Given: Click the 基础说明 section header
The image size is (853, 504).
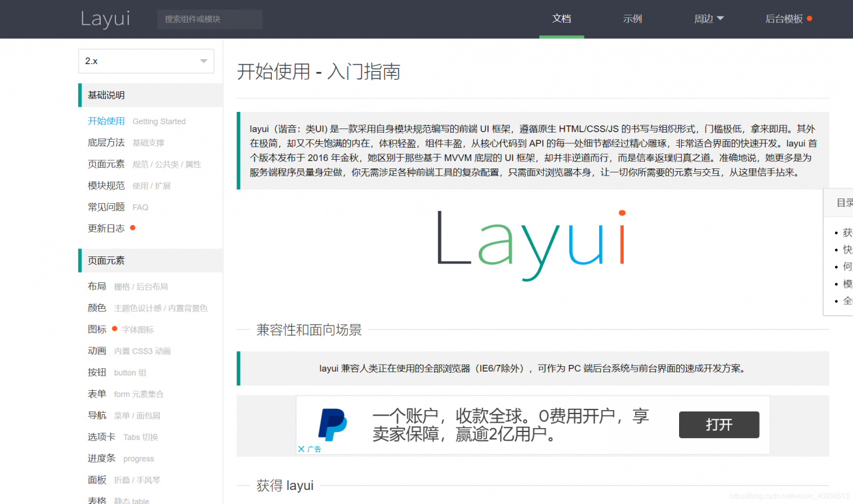Looking at the screenshot, I should pyautogui.click(x=151, y=95).
